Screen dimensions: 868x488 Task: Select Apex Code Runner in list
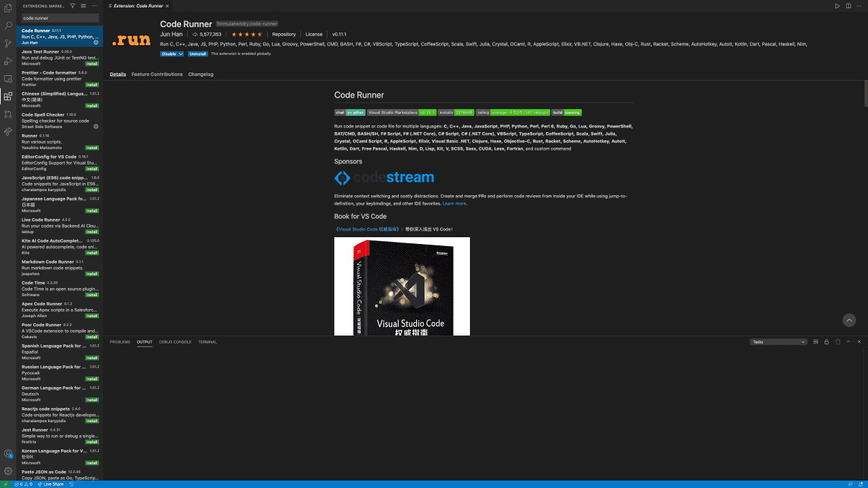click(x=60, y=310)
